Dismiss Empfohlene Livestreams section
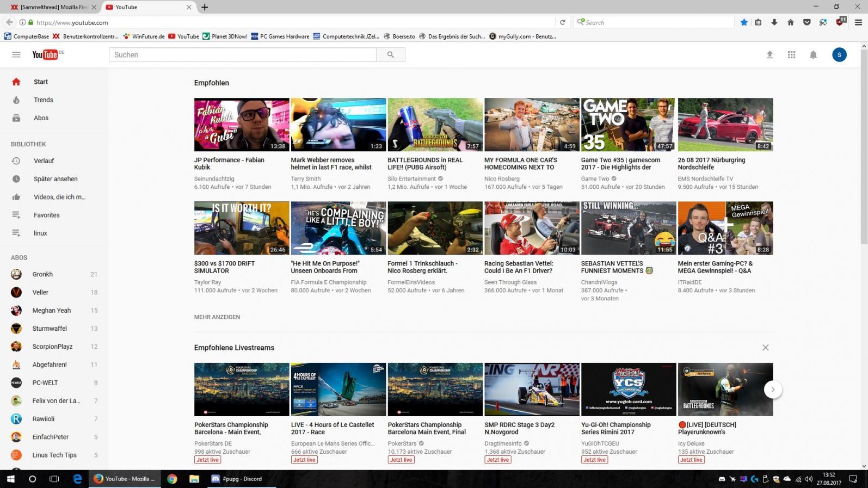Screen dimensions: 868x488 [x=765, y=347]
